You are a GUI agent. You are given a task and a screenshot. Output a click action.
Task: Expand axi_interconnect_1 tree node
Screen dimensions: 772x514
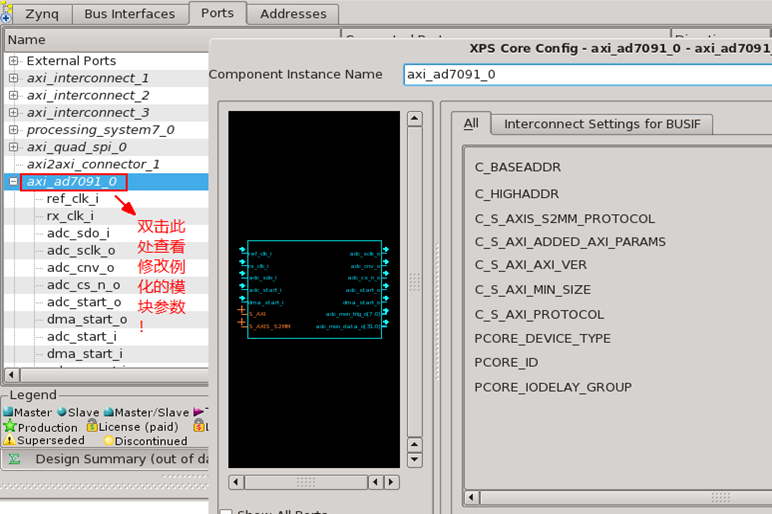coord(13,78)
